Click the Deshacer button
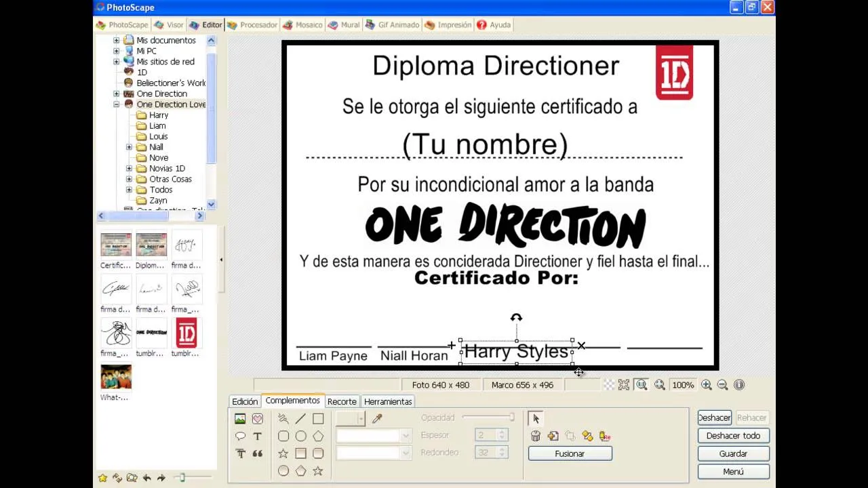 [x=714, y=418]
